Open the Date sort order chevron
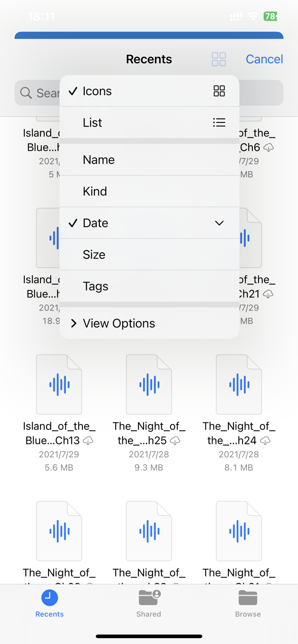Image resolution: width=298 pixels, height=644 pixels. [219, 223]
